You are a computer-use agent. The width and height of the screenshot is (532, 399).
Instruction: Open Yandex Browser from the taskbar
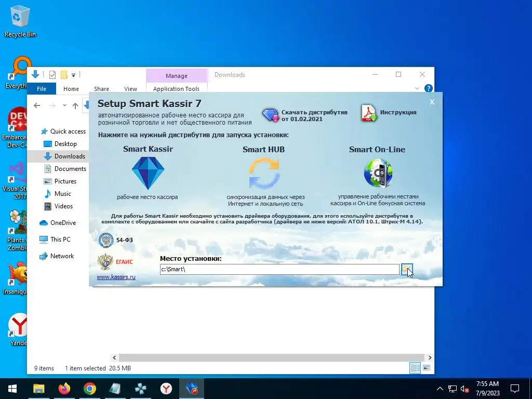pos(166,389)
